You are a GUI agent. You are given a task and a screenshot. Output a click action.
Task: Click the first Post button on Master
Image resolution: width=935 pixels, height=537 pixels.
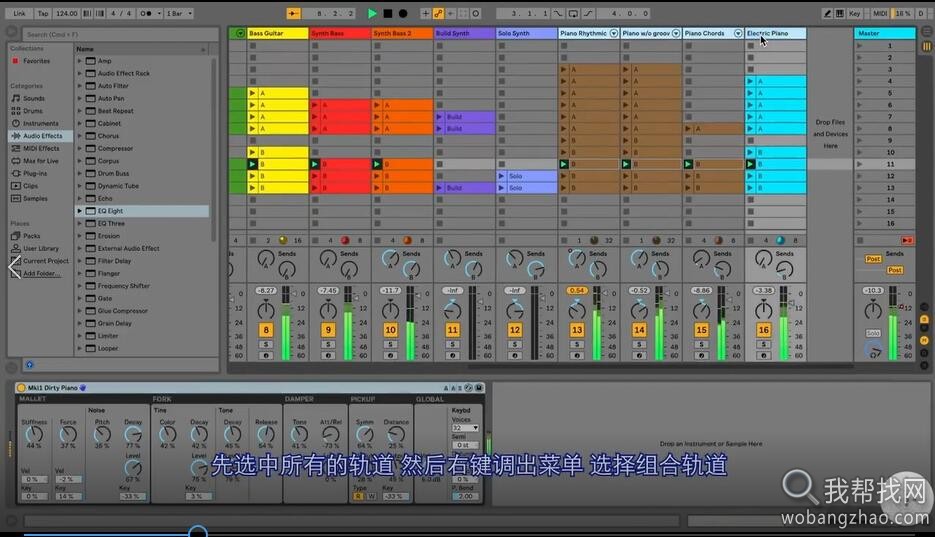click(x=873, y=259)
